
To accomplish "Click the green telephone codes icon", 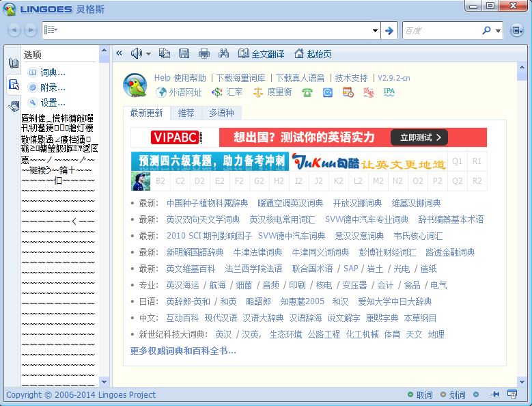I will 307,92.
